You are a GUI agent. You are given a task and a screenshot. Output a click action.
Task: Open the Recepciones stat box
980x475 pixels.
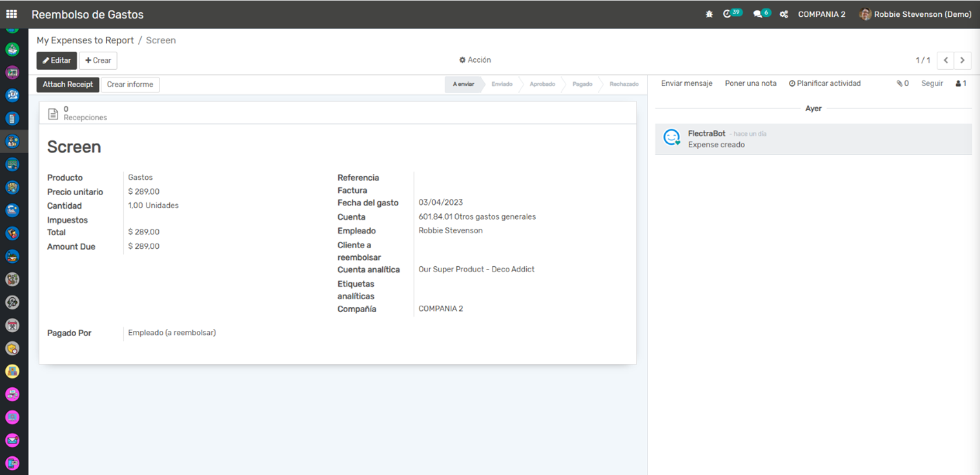tap(79, 113)
